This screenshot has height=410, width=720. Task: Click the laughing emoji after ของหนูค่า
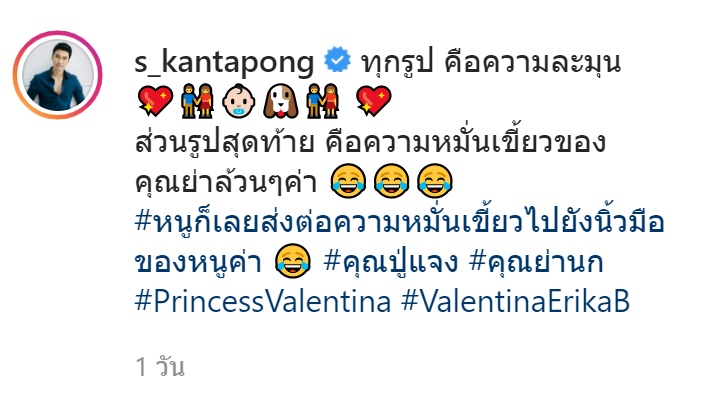tap(292, 261)
